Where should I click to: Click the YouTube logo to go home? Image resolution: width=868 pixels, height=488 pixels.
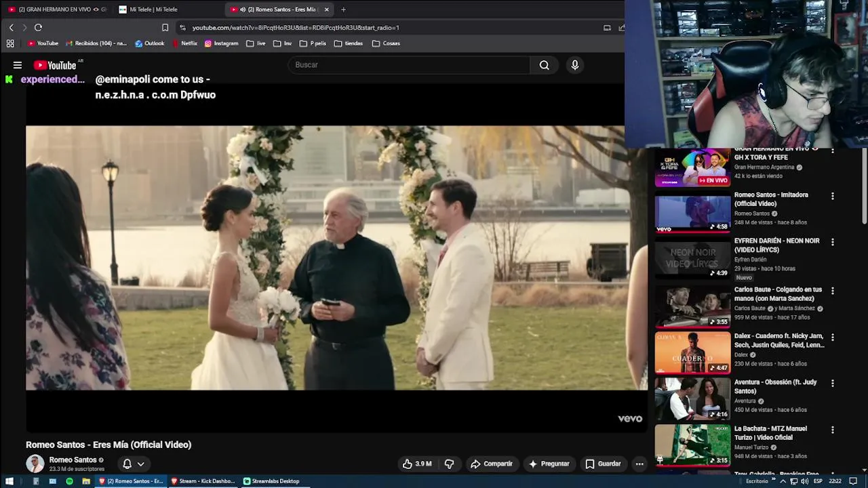click(x=54, y=65)
